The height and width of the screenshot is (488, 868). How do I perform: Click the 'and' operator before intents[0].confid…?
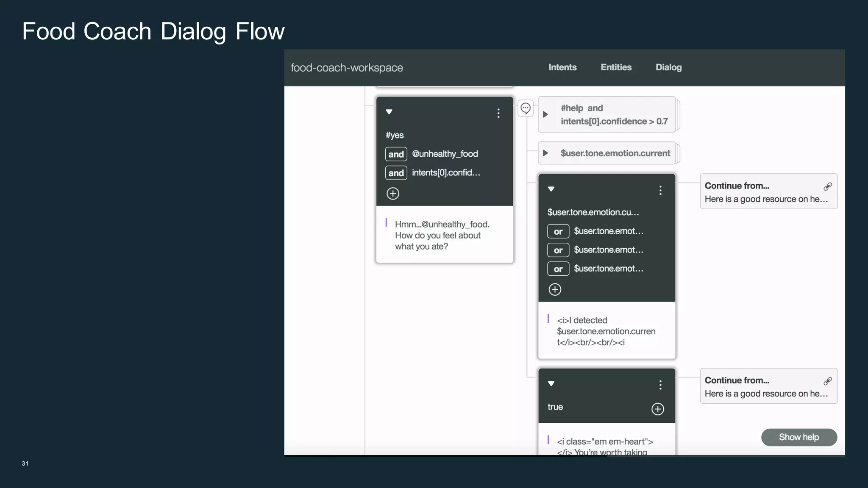pyautogui.click(x=396, y=173)
